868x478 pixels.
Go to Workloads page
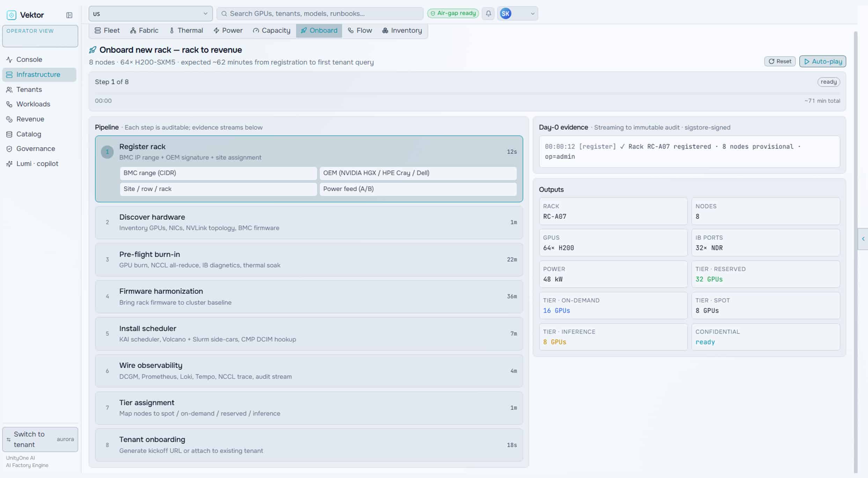click(39, 104)
